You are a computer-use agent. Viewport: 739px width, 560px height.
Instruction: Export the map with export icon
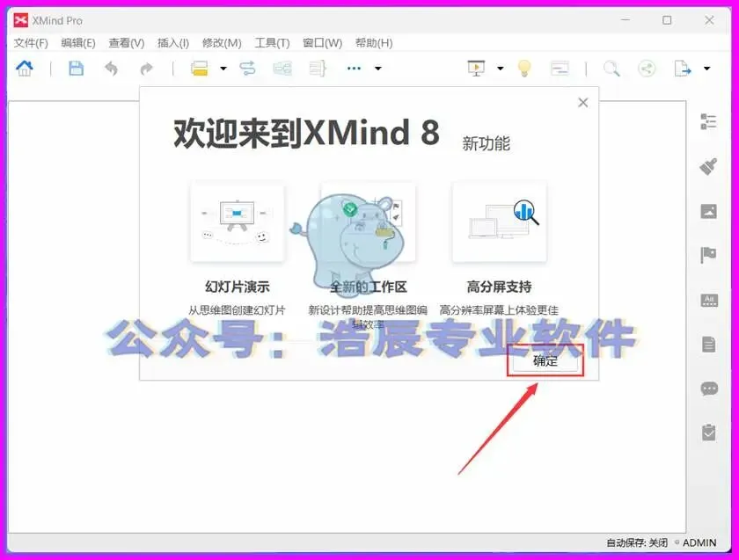click(682, 69)
